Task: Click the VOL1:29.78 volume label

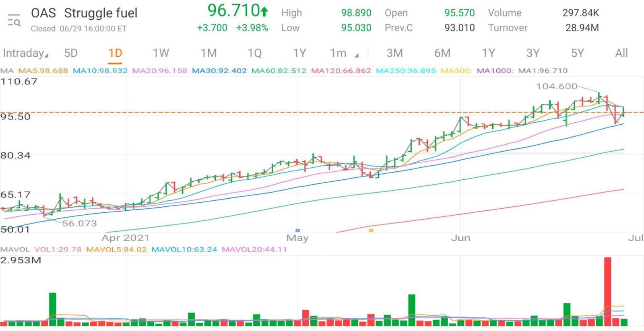Action: tap(58, 249)
